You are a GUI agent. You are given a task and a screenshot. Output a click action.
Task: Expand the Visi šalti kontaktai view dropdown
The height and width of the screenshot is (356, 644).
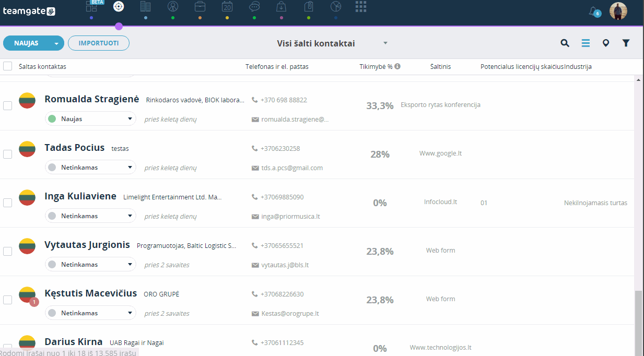[x=385, y=43]
